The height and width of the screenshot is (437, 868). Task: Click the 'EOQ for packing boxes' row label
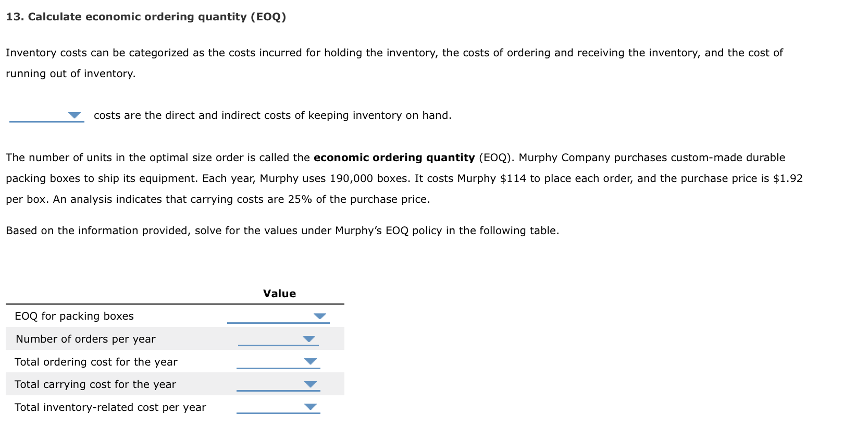click(x=74, y=315)
